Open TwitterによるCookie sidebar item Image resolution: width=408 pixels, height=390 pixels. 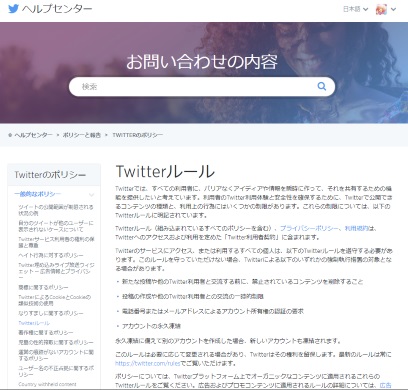coord(55,300)
